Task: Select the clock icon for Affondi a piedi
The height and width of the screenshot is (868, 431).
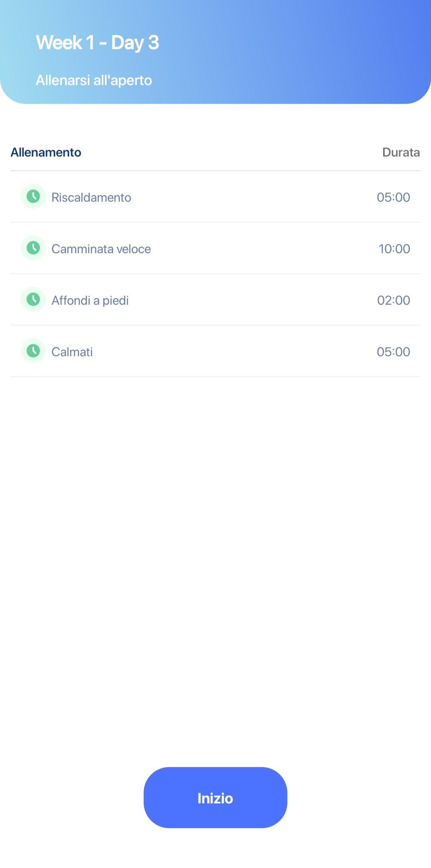Action: click(33, 299)
